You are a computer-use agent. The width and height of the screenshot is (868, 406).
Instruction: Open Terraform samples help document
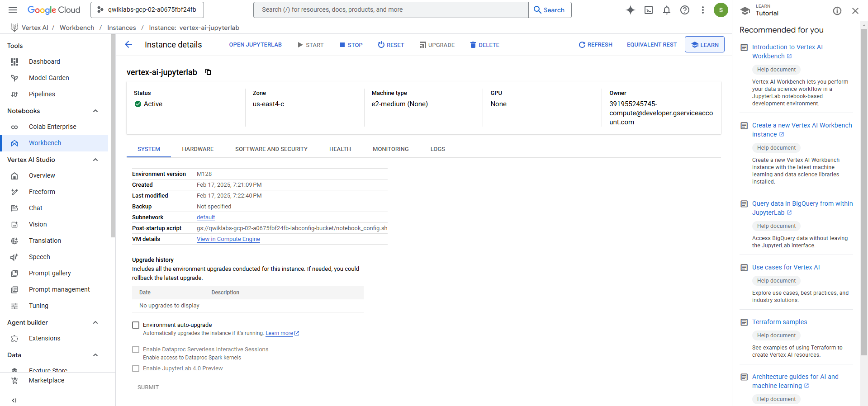(779, 322)
